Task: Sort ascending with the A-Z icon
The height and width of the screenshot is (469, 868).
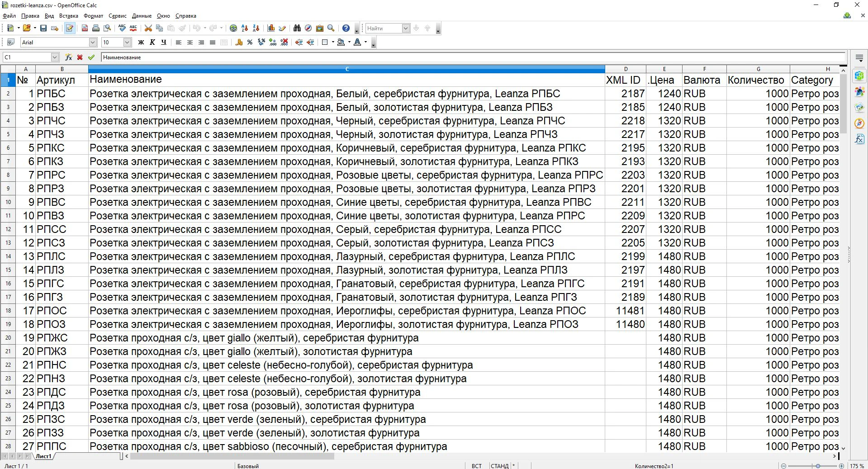Action: [x=245, y=28]
